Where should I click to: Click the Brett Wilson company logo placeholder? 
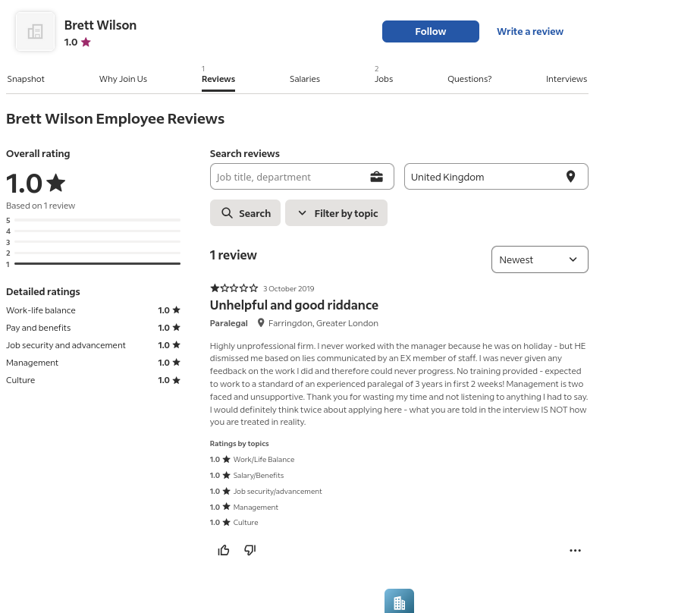tap(36, 32)
